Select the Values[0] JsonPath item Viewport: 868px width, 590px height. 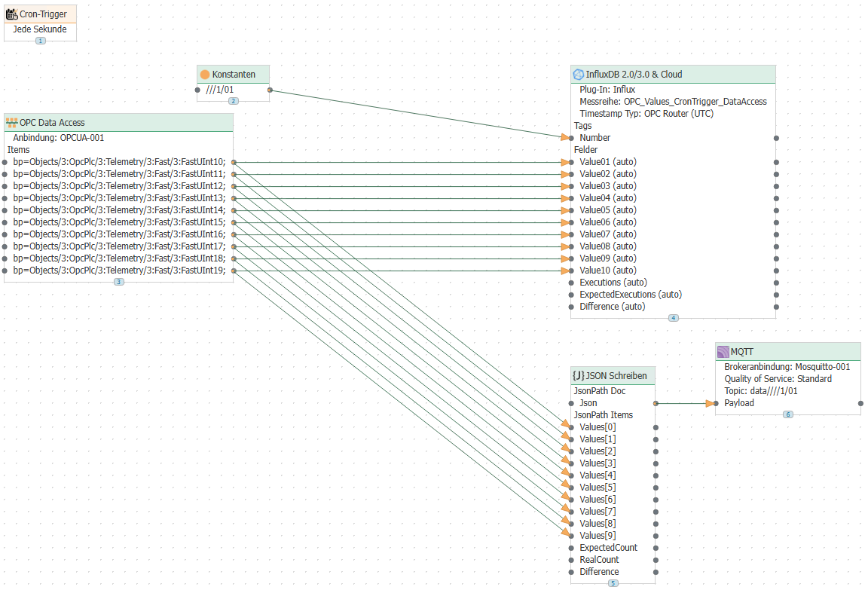[x=598, y=427]
